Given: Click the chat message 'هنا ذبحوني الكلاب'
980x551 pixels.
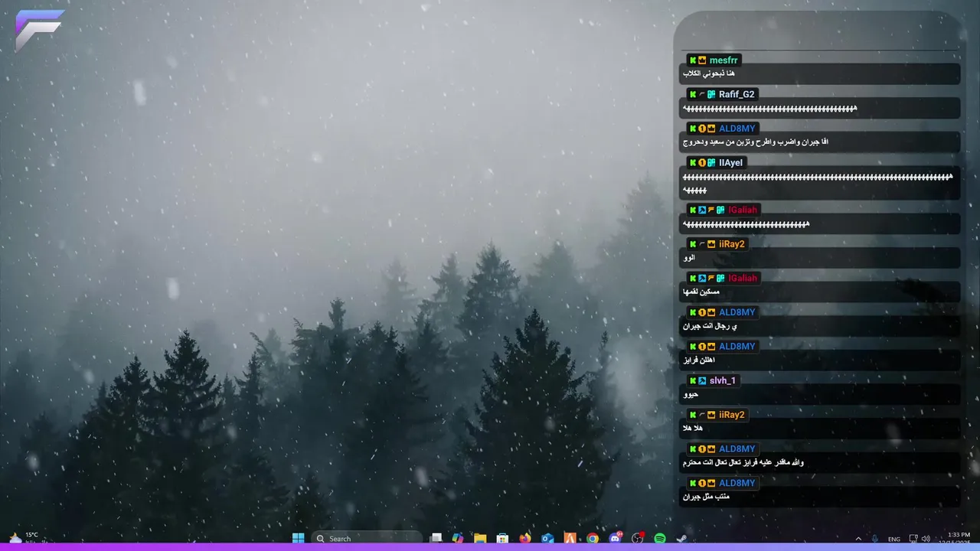Looking at the screenshot, I should click(x=709, y=73).
